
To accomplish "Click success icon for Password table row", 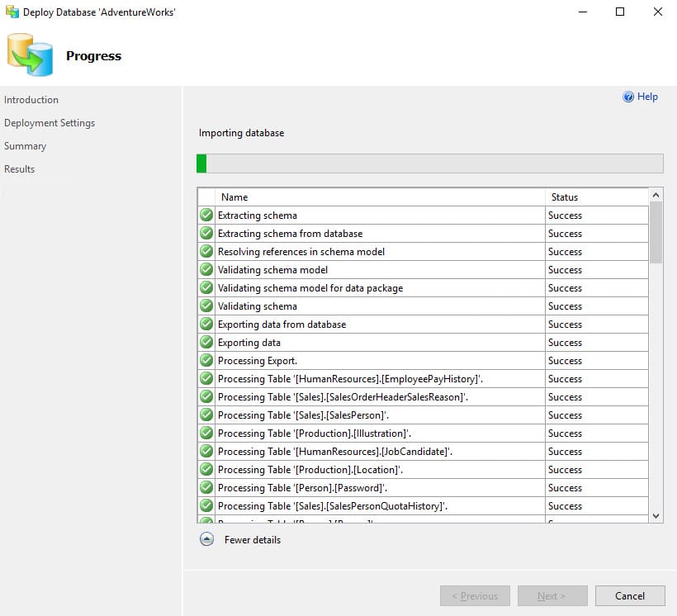I will [x=206, y=487].
